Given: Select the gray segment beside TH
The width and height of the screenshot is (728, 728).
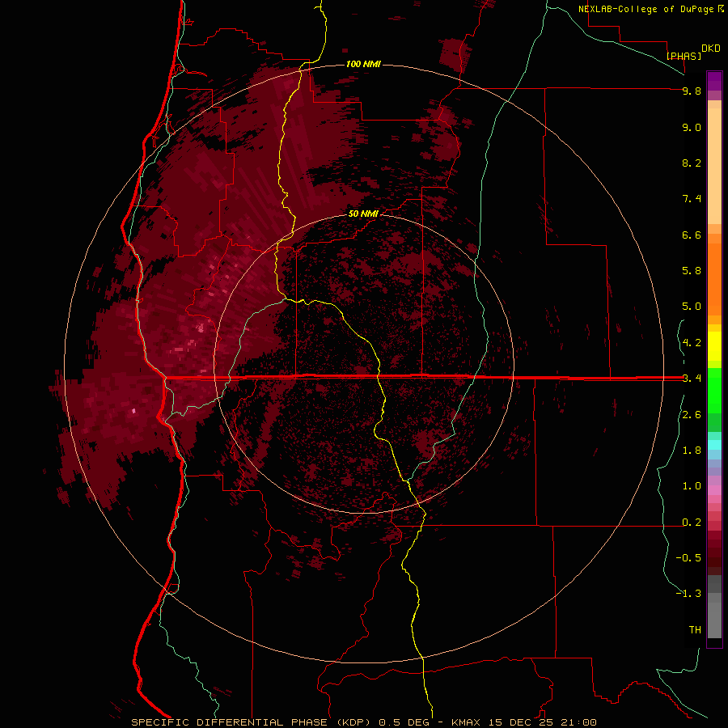Looking at the screenshot, I should (714, 622).
